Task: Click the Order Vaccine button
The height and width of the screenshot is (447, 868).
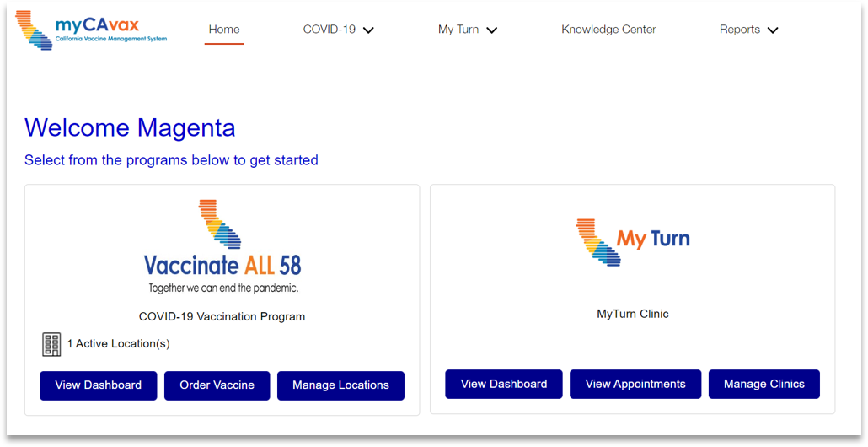Action: [217, 385]
